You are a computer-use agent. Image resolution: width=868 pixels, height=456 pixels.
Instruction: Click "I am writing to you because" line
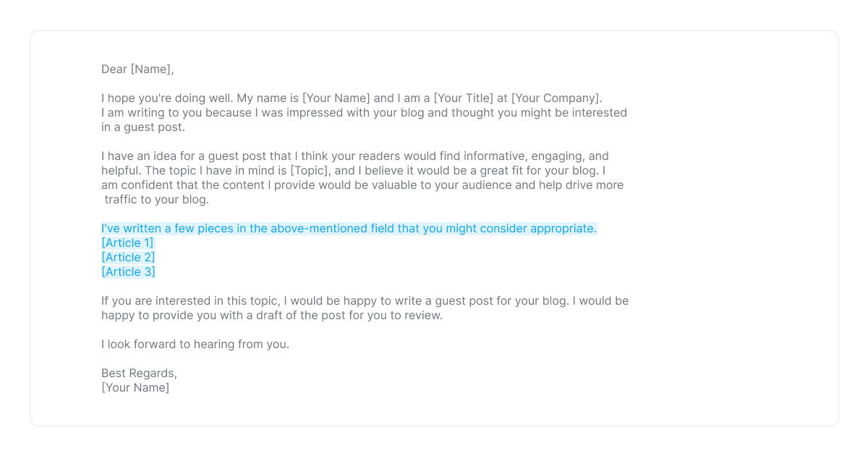[x=364, y=113]
